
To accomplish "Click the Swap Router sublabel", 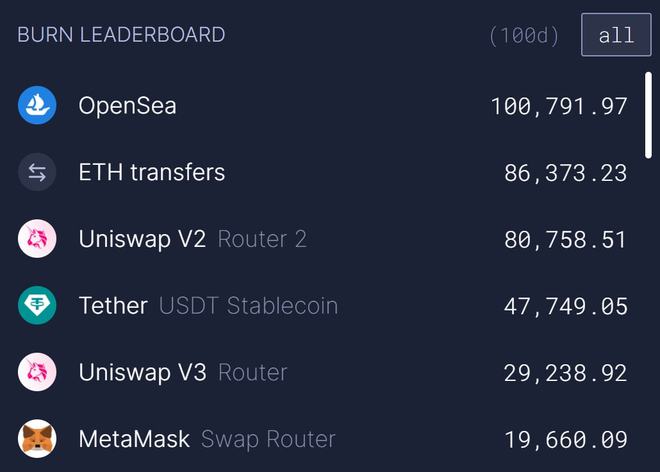I will [268, 440].
